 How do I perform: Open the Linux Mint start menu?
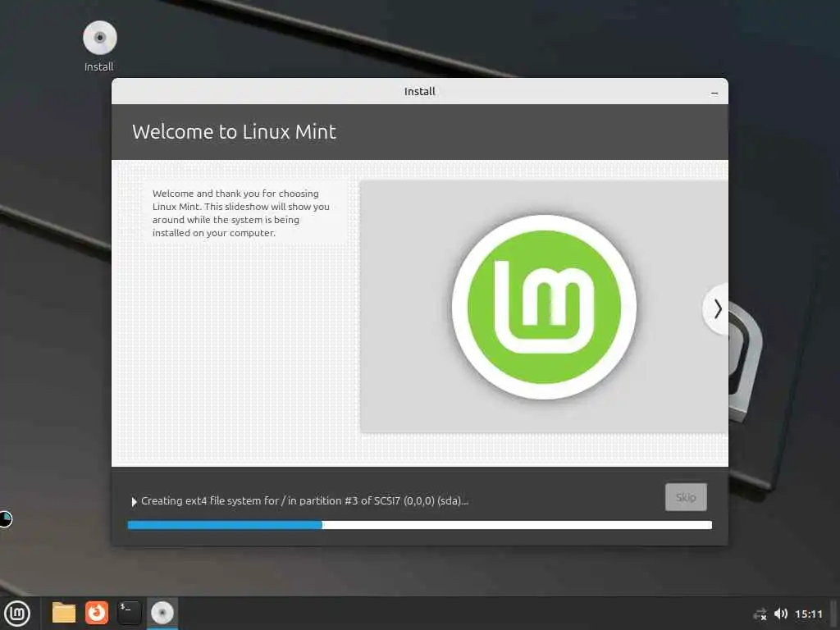point(17,614)
